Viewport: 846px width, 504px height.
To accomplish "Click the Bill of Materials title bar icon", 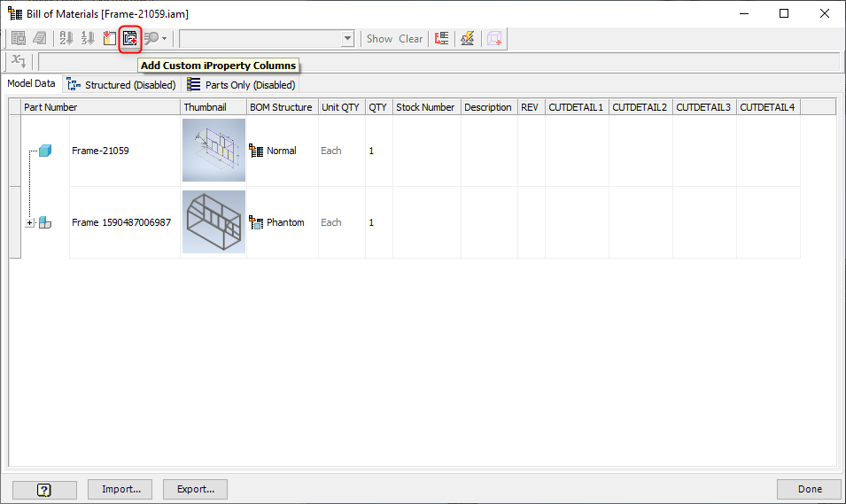I will (14, 13).
